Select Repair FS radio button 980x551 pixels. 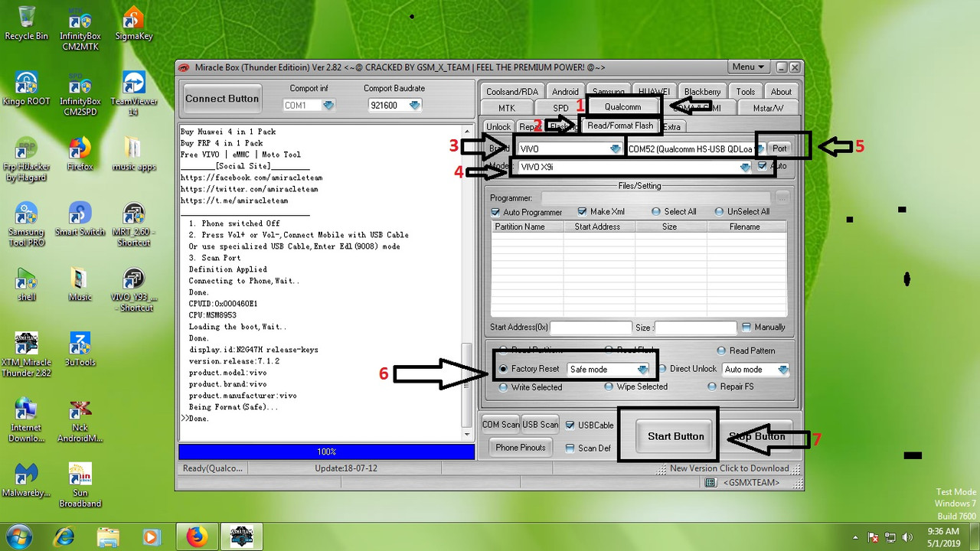(x=712, y=386)
